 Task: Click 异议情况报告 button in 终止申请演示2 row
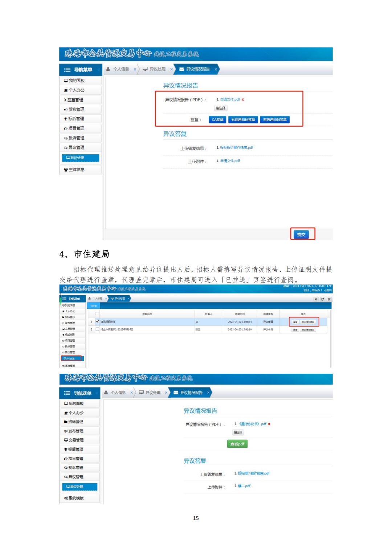coord(308,330)
